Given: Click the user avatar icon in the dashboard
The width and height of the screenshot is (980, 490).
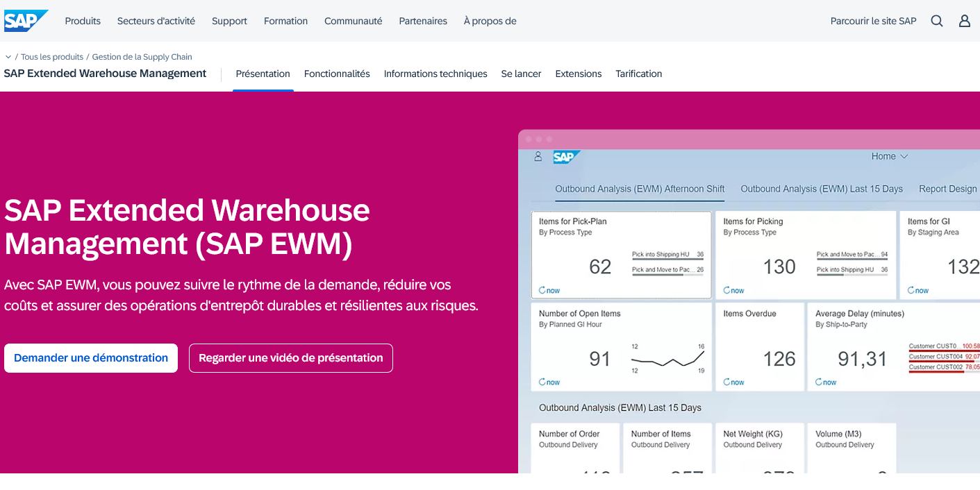Looking at the screenshot, I should (x=538, y=157).
